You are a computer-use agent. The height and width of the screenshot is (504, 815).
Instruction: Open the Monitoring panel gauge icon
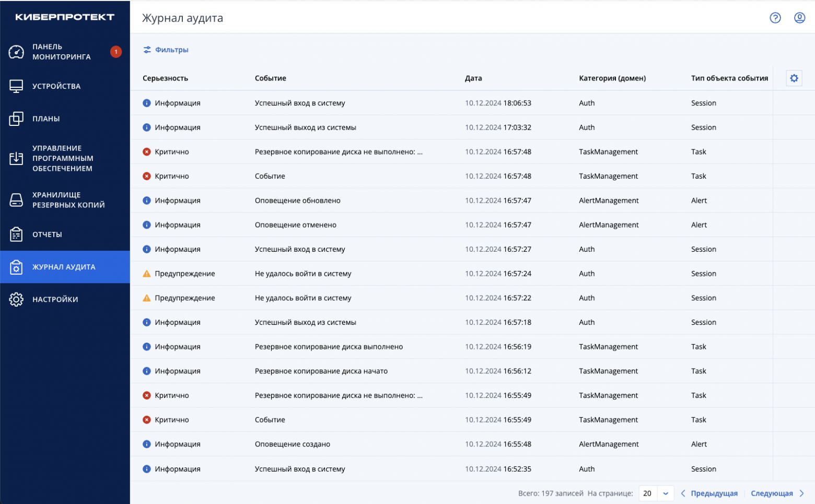16,52
